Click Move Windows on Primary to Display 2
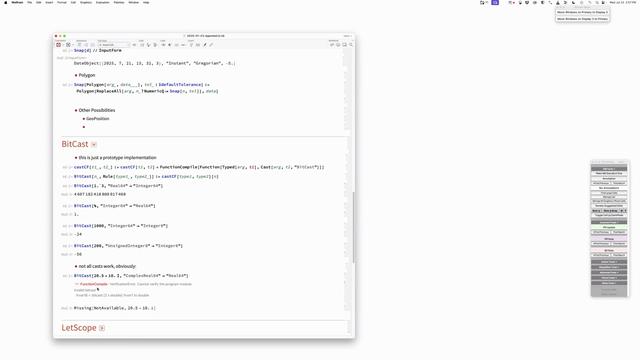This screenshot has width=640, height=360. (x=582, y=12)
